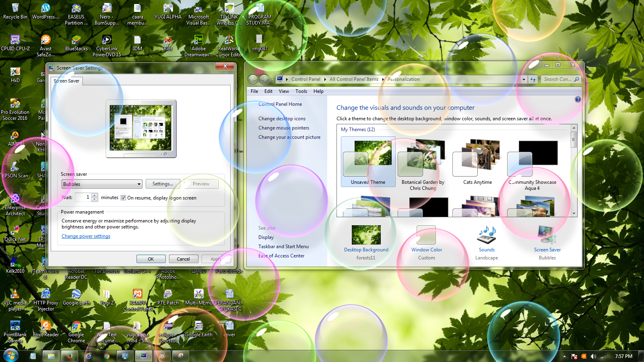
Task: Open XAMPP Control Panel shortcut
Action: 138,300
